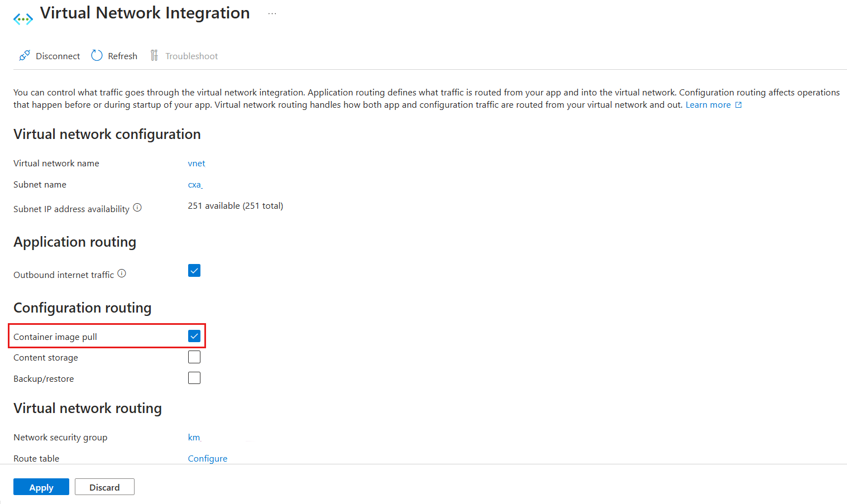
Task: Open info tooltip for Outbound internet traffic
Action: tap(122, 273)
